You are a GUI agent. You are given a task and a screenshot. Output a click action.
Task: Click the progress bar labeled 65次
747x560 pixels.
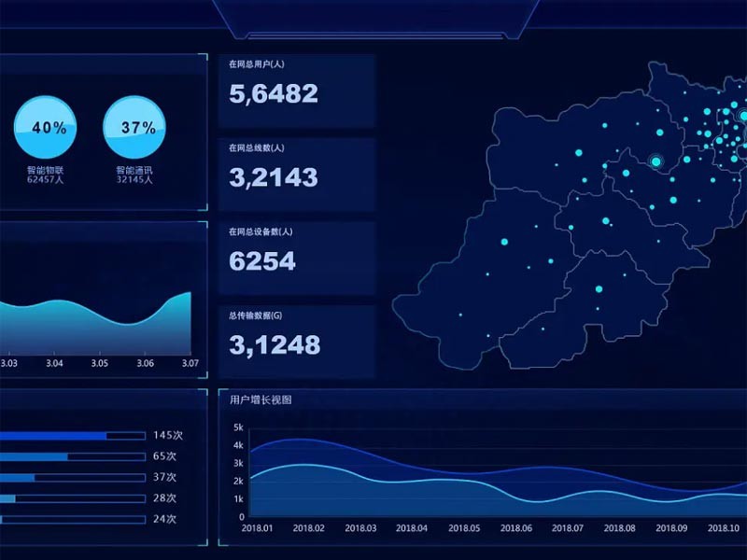(x=73, y=456)
